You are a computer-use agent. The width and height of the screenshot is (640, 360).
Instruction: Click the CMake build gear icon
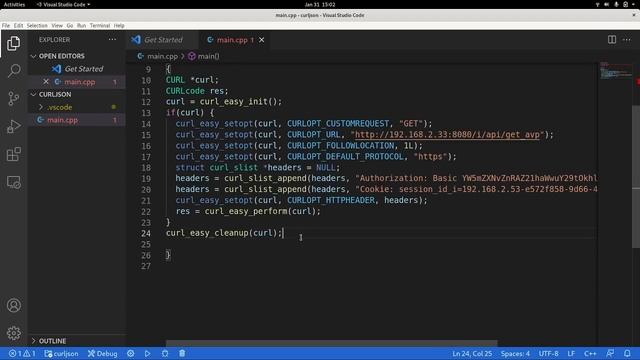[131, 353]
